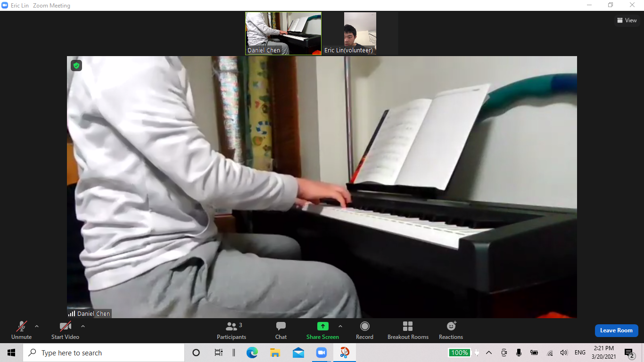This screenshot has height=362, width=644.
Task: Unmute the microphone in Zoom
Action: tap(21, 330)
